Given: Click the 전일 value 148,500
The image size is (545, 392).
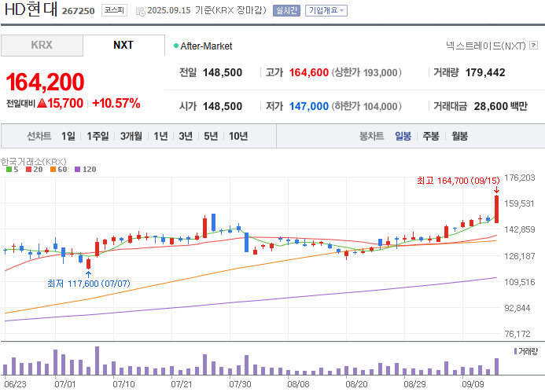Looking at the screenshot, I should [223, 72].
